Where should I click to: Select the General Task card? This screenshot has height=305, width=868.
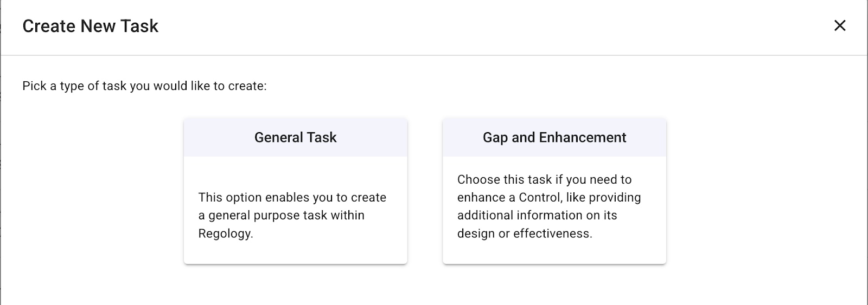click(295, 191)
